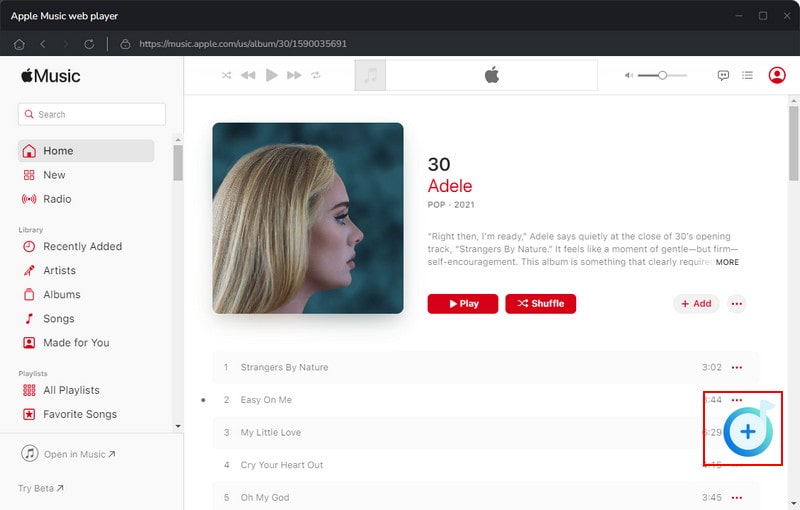
Task: Open the Adele artist link
Action: click(449, 186)
